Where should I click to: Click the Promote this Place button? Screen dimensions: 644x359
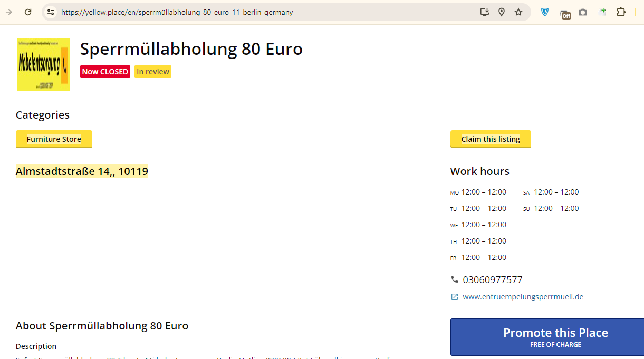[547, 337]
